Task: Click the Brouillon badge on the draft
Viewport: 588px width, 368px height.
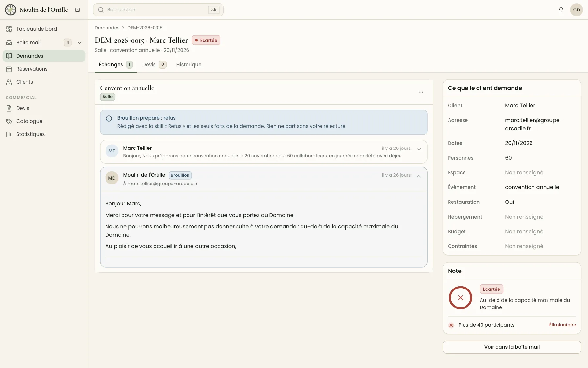Action: point(180,175)
